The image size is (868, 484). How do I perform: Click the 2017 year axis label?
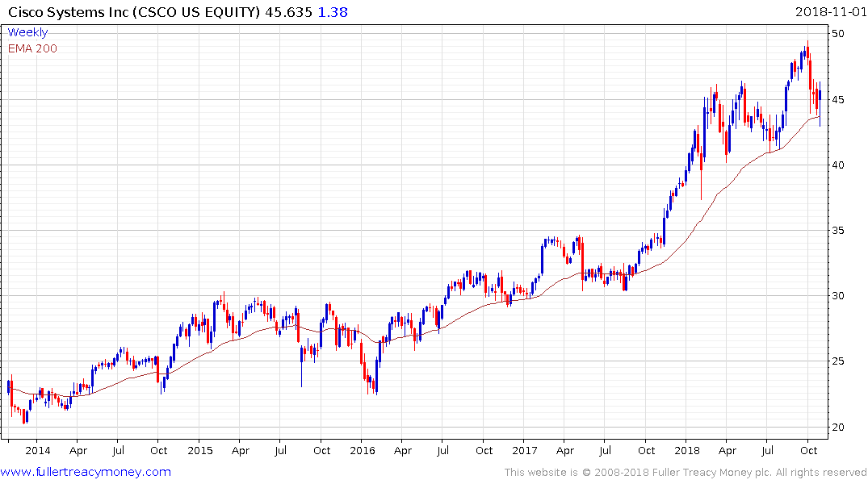(x=525, y=451)
